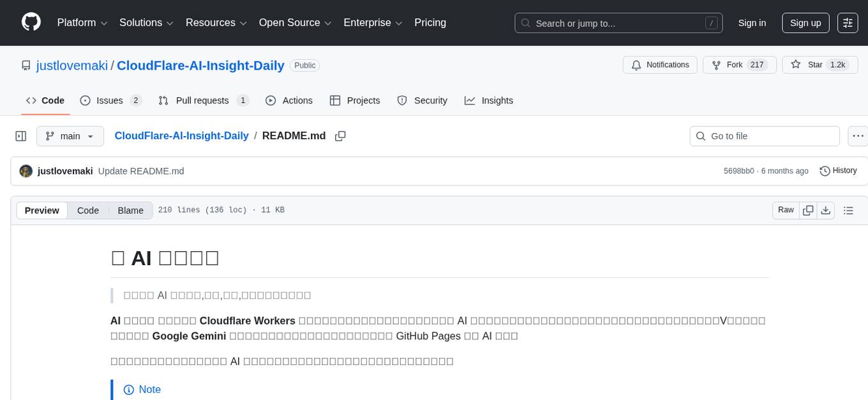
Task: Click the Sign up button
Action: pos(805,22)
